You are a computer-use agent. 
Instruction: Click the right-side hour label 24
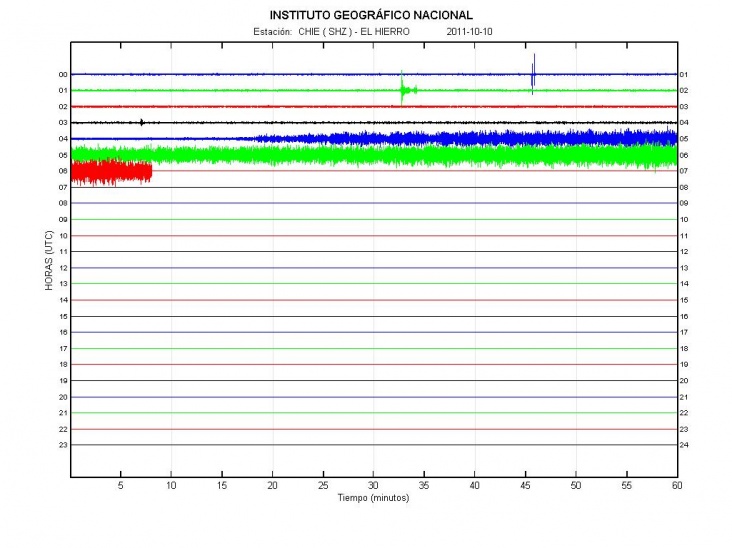[684, 445]
